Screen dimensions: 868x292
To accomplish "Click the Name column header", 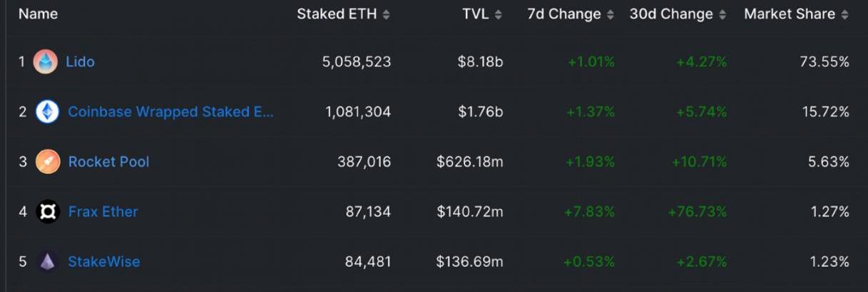I will click(x=38, y=14).
